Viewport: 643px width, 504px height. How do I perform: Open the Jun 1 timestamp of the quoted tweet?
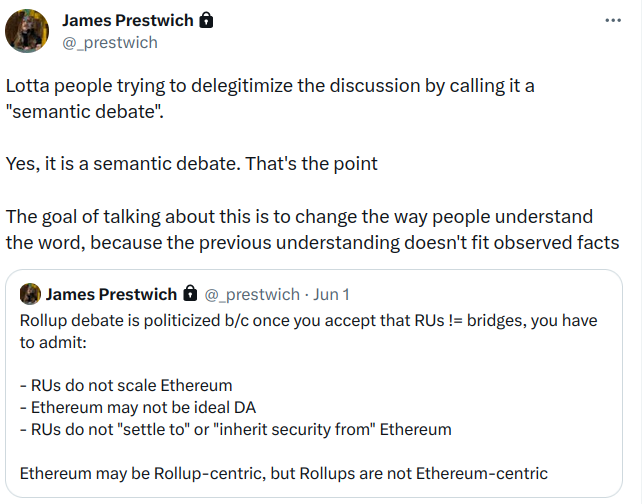(330, 294)
